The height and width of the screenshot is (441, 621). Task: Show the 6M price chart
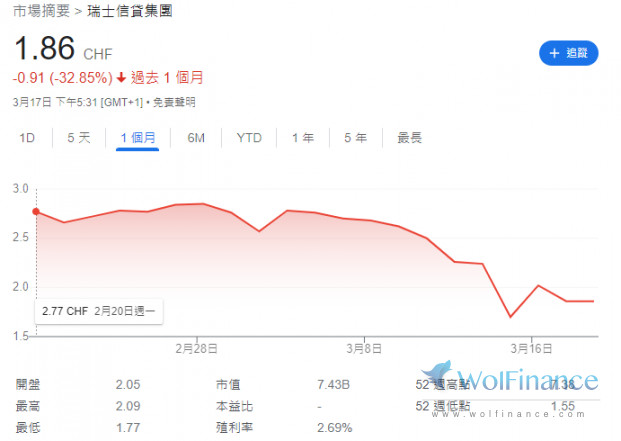196,138
